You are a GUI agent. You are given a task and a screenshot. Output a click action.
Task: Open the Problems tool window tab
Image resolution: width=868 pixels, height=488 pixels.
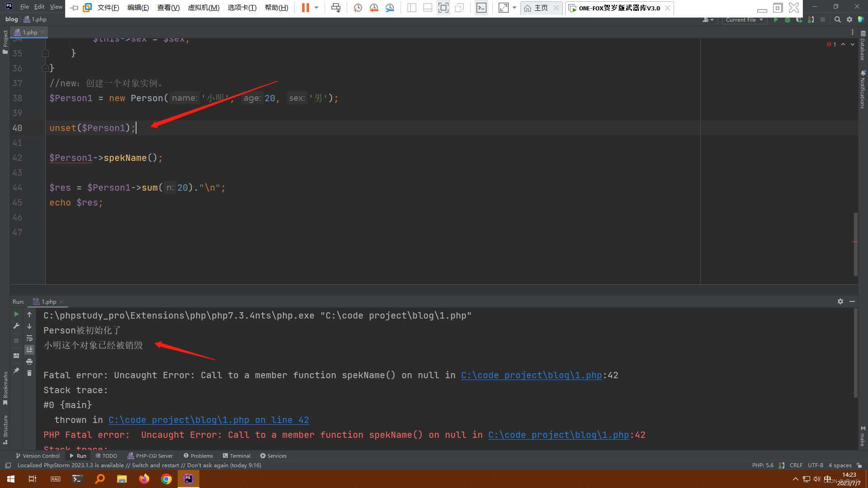(198, 456)
